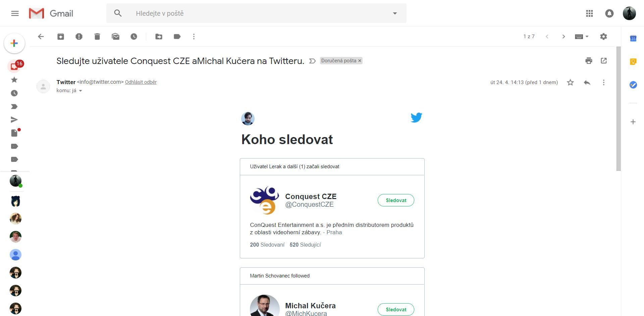This screenshot has width=644, height=316.
Task: Star this Twitter email
Action: point(570,82)
